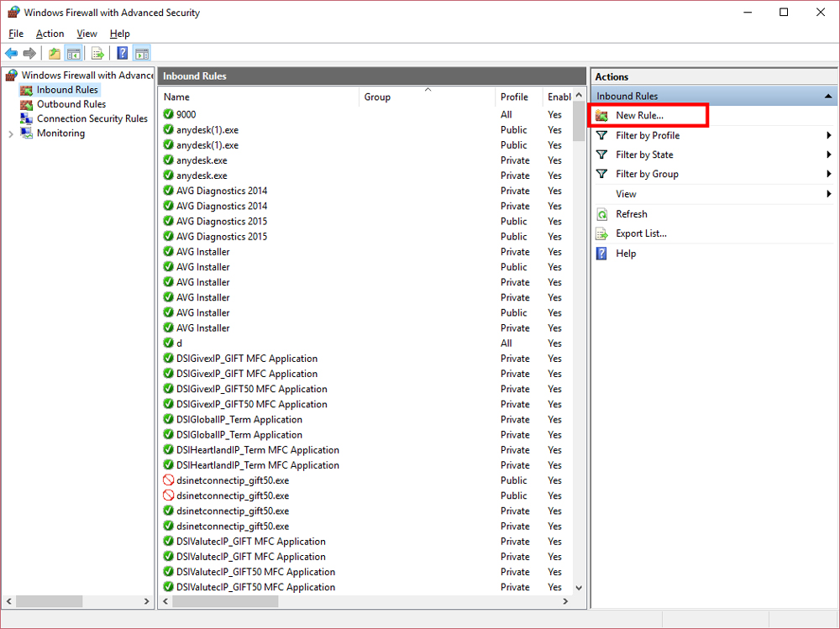Image resolution: width=840 pixels, height=629 pixels.
Task: Click New Rule... in Actions pane
Action: pyautogui.click(x=639, y=115)
